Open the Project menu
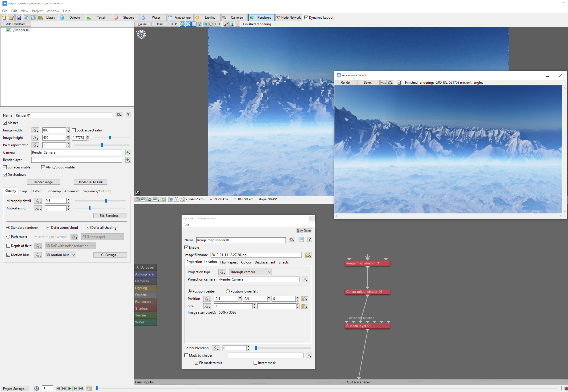Image resolution: width=568 pixels, height=392 pixels. click(x=37, y=11)
